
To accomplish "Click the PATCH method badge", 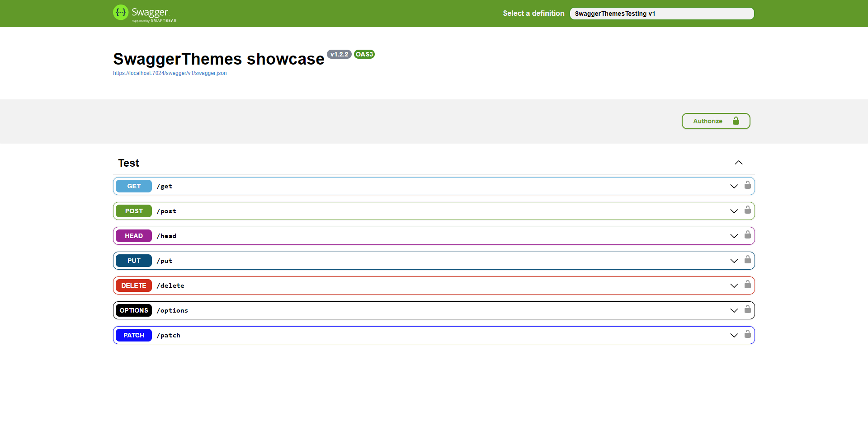I will (x=134, y=335).
